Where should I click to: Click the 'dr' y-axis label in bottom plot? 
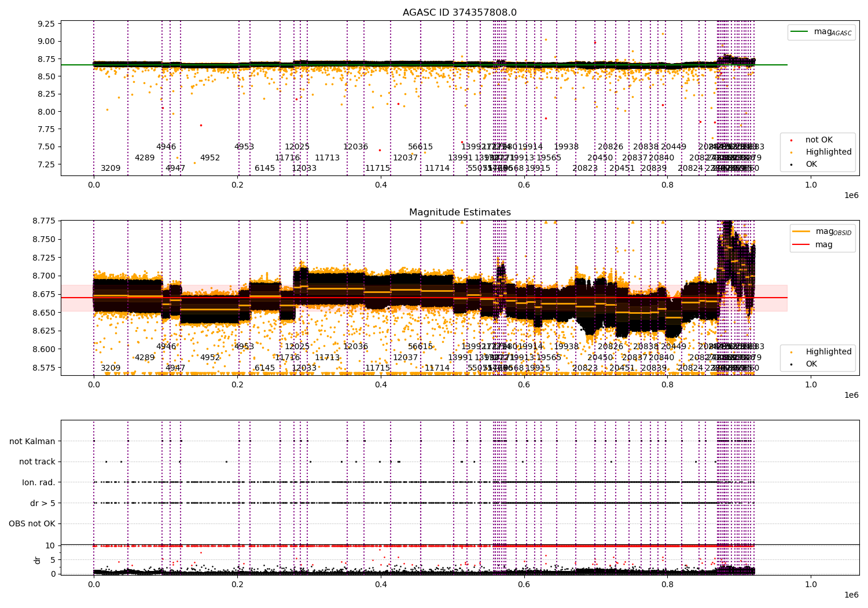tap(38, 560)
